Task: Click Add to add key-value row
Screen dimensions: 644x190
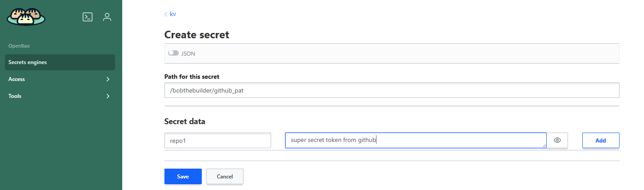Action: click(x=600, y=141)
